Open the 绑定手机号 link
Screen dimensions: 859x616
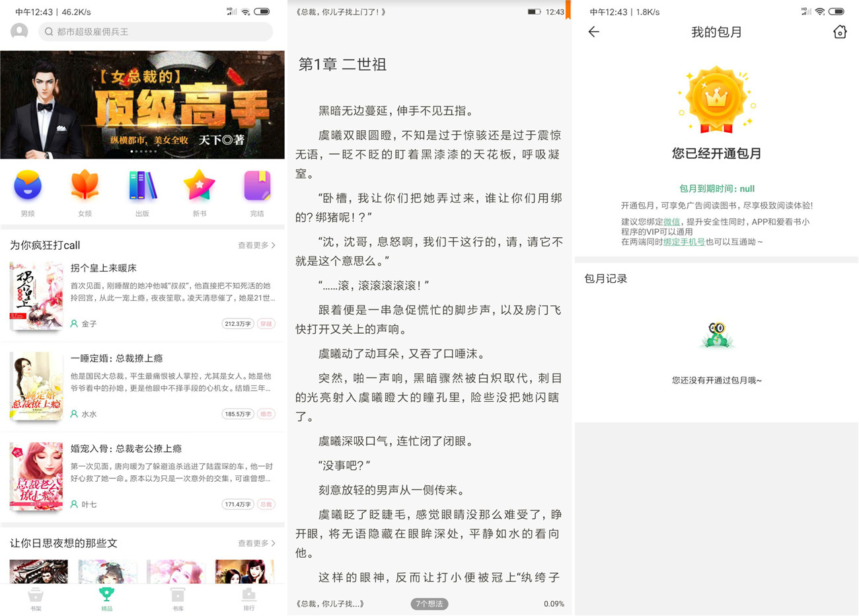pyautogui.click(x=683, y=242)
